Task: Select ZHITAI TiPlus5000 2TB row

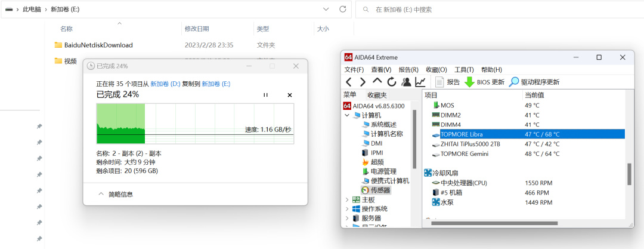Action: pos(524,144)
